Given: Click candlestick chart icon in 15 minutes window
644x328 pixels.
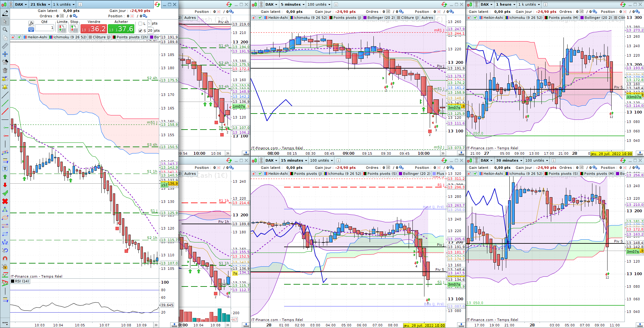Looking at the screenshot, I should [254, 160].
